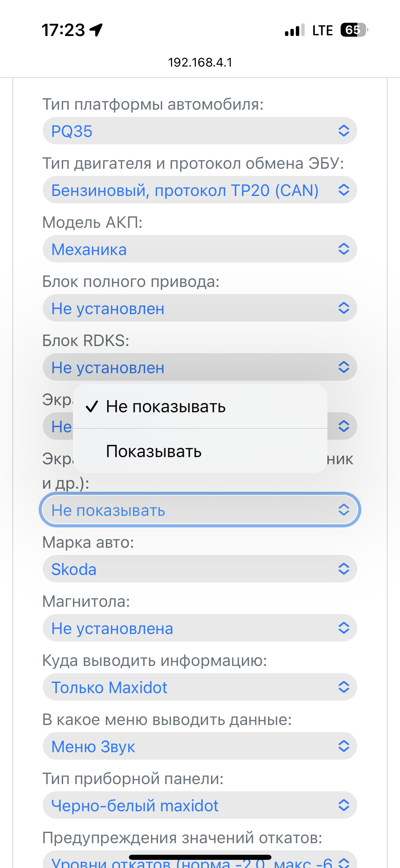Tap the LTE network indicator
The height and width of the screenshot is (868, 400).
[x=323, y=30]
